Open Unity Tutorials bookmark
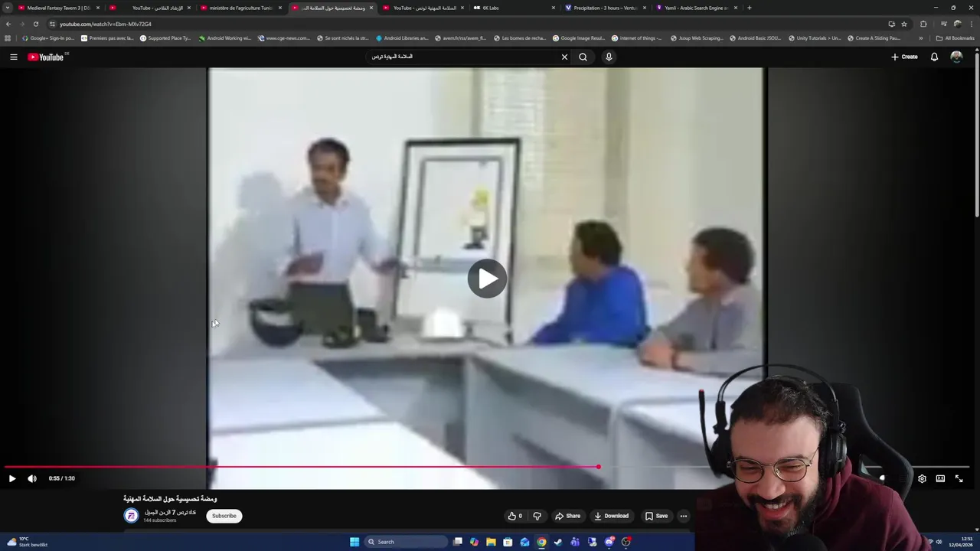Image resolution: width=980 pixels, height=551 pixels. [x=815, y=37]
